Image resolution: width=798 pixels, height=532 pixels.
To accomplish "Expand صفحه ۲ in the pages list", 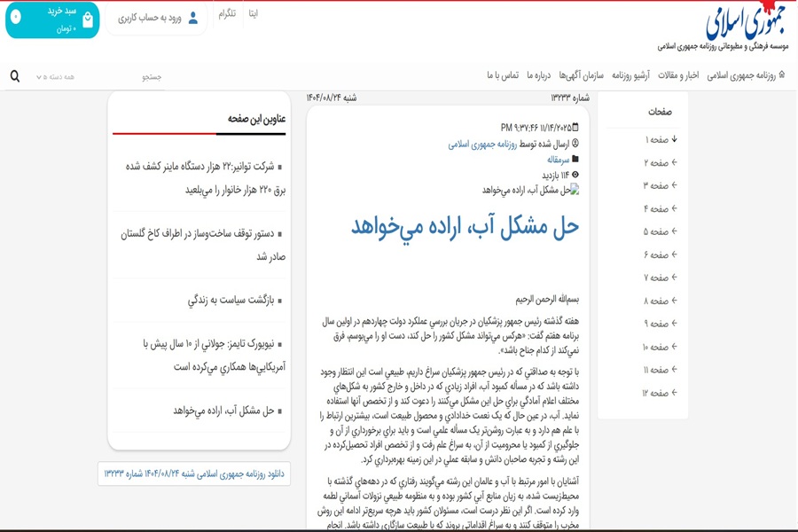I will tap(674, 163).
